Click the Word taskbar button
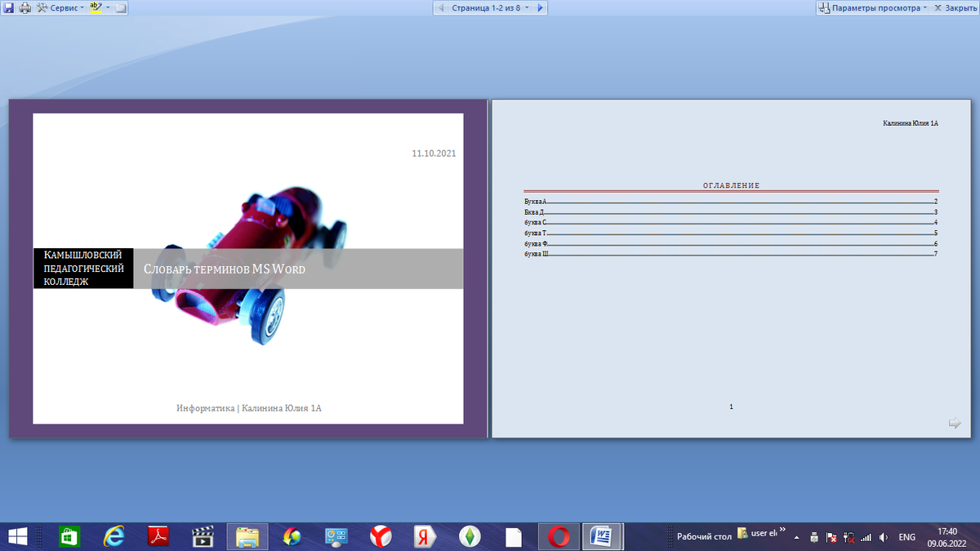The height and width of the screenshot is (551, 980). [x=603, y=536]
